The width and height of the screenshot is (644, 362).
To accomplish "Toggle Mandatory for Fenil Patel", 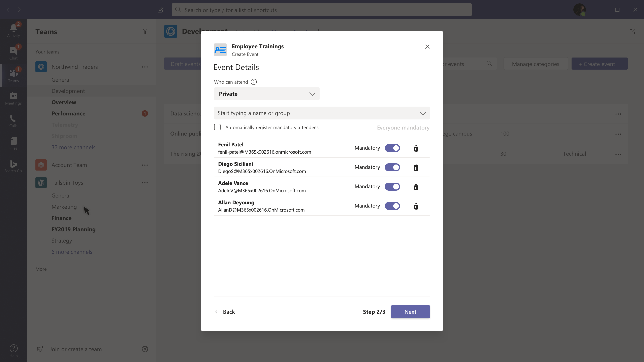I will tap(392, 148).
